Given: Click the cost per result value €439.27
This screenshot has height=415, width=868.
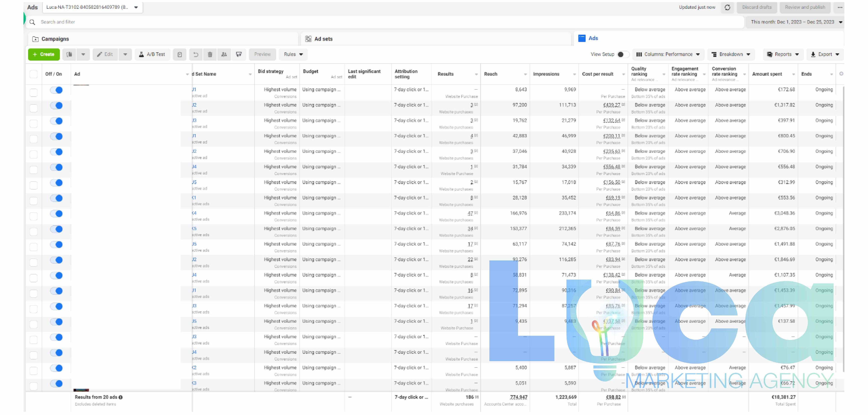Looking at the screenshot, I should point(612,105).
